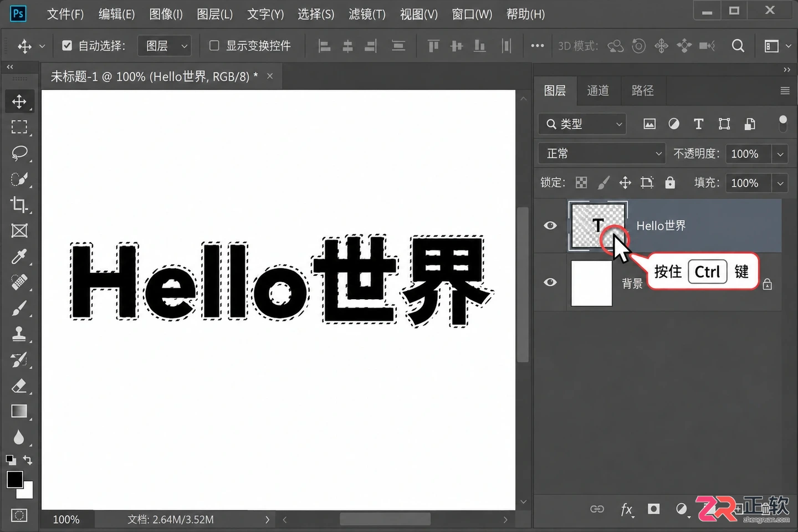Open the 图层 auto-select target dropdown

165,45
